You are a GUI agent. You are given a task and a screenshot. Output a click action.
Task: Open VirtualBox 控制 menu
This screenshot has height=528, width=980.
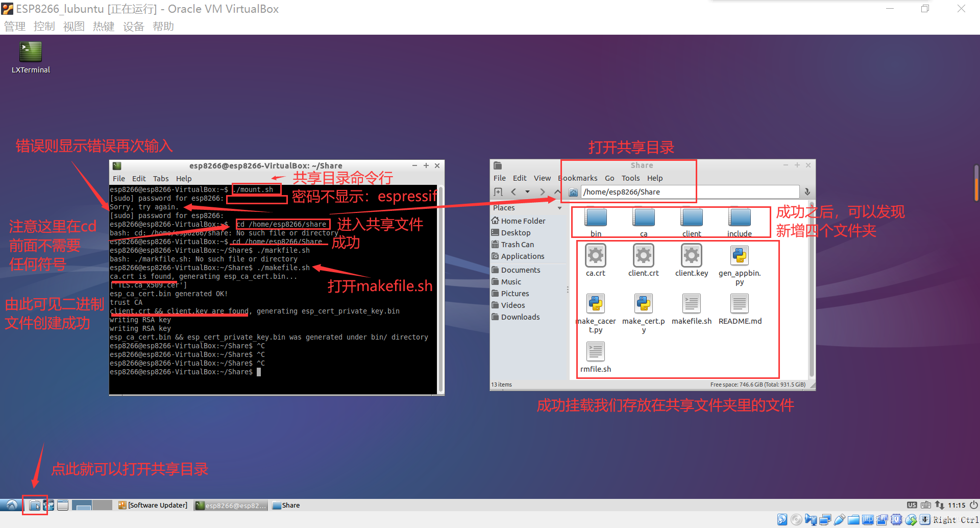tap(44, 27)
